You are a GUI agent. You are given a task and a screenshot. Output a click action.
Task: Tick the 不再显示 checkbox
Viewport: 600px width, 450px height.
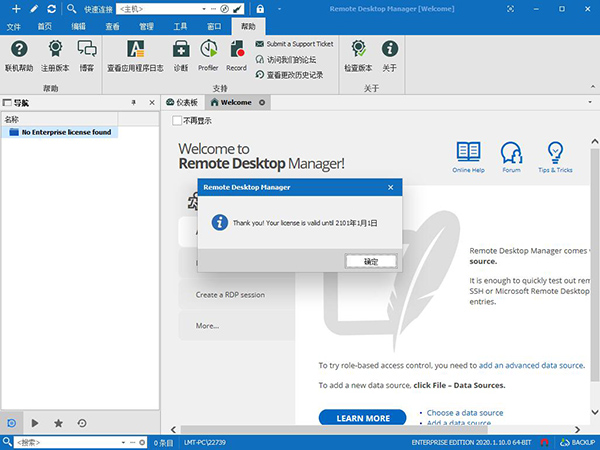tap(176, 121)
